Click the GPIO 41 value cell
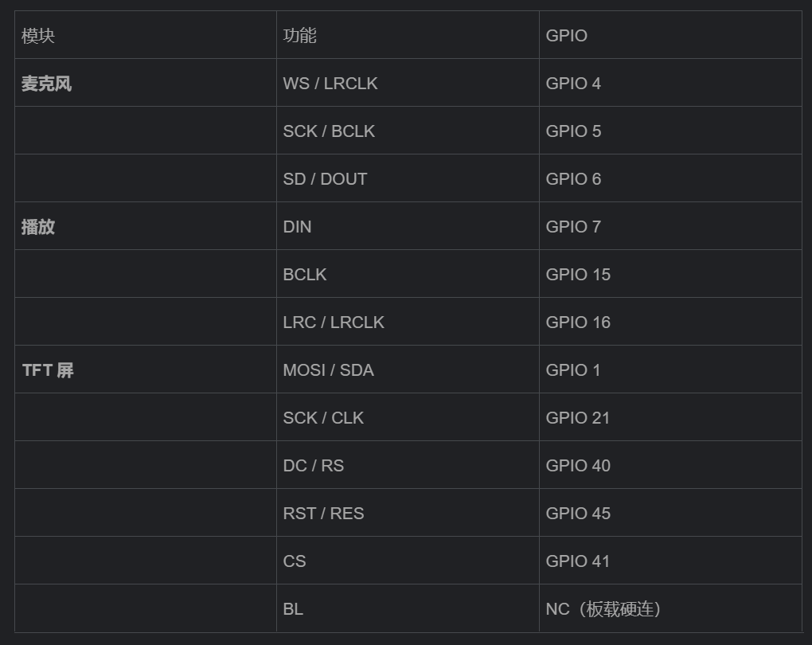This screenshot has height=645, width=812. click(x=670, y=561)
